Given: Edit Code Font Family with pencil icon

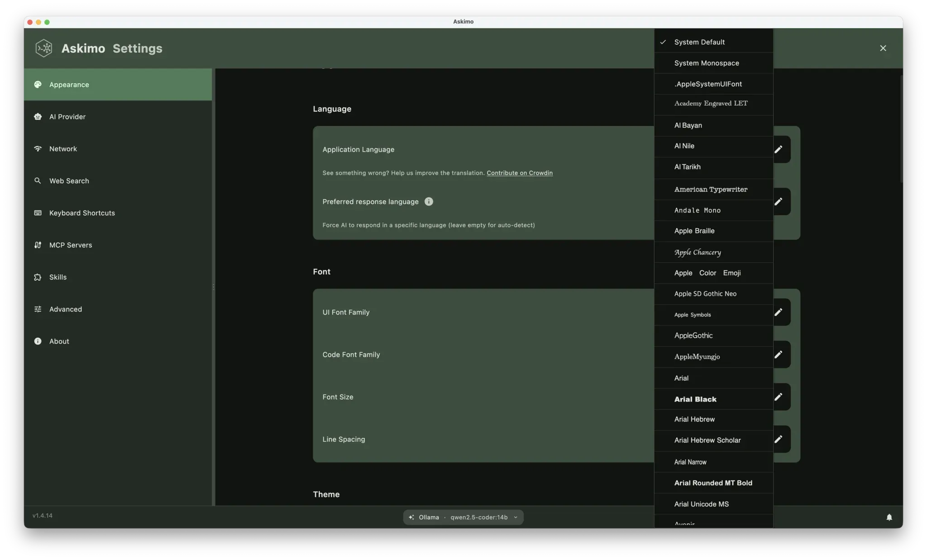Looking at the screenshot, I should click(779, 355).
